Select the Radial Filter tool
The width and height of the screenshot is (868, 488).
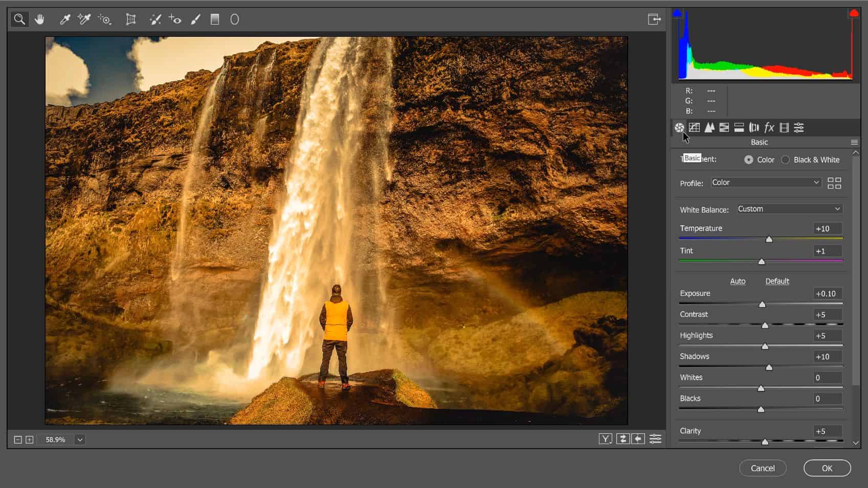(x=235, y=19)
